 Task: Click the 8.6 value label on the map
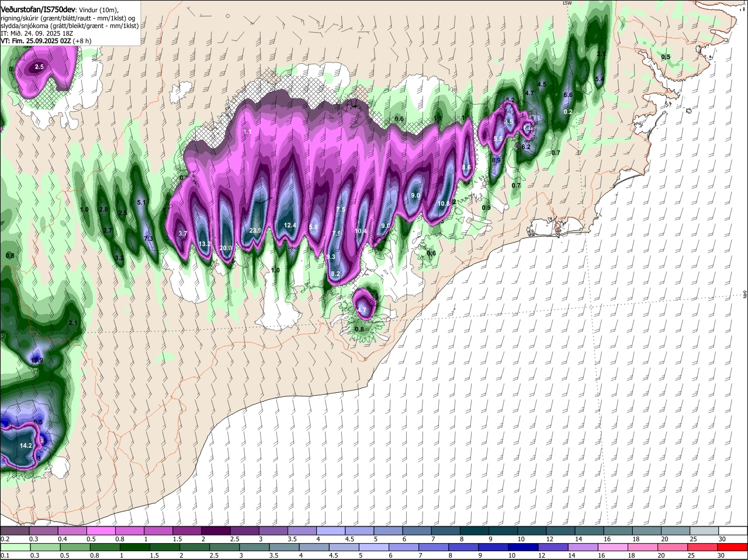(466, 167)
